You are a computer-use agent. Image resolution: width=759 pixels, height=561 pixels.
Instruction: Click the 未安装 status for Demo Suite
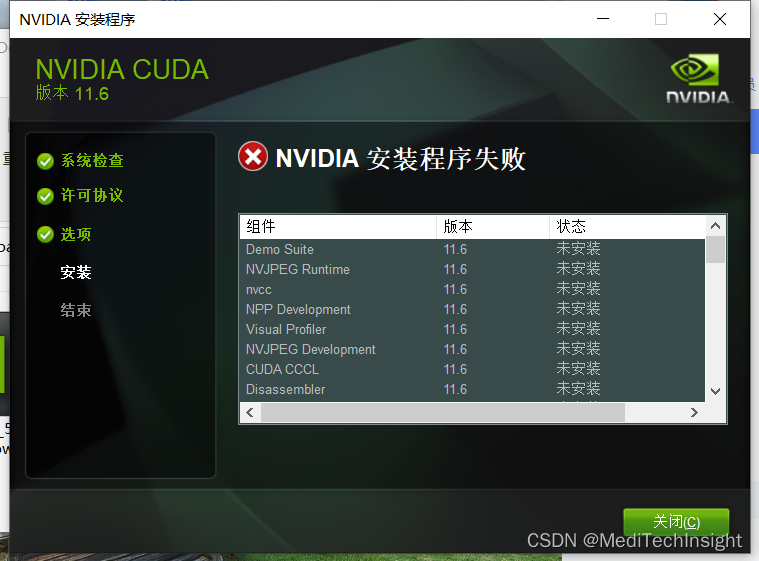point(578,249)
